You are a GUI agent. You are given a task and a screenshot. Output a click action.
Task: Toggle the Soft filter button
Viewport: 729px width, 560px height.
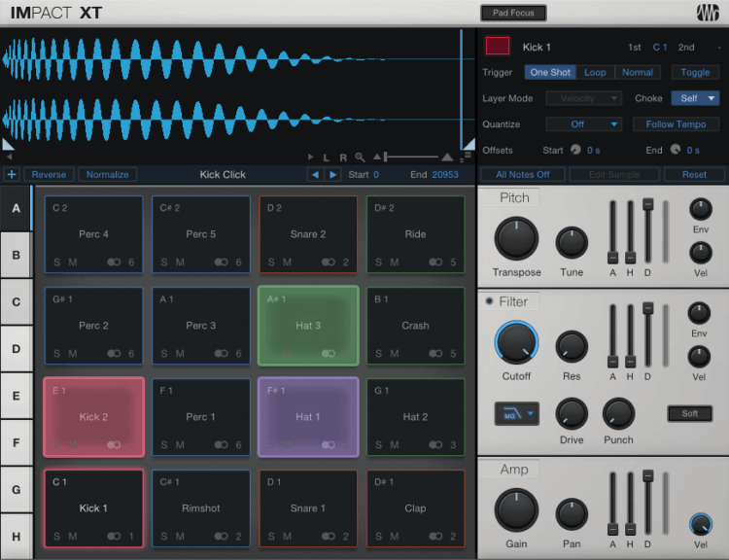click(690, 413)
